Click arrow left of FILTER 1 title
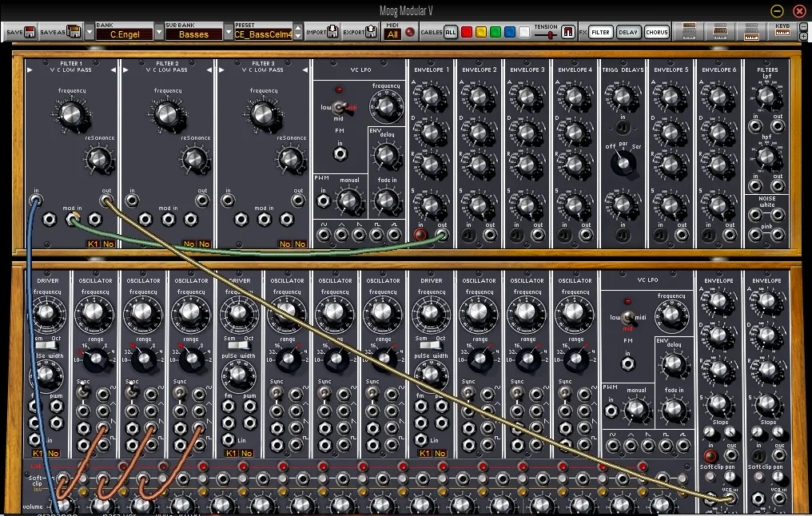 (29, 69)
